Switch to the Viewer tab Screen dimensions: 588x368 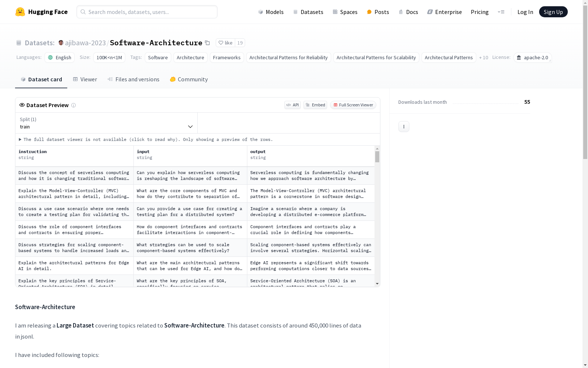[x=85, y=79]
